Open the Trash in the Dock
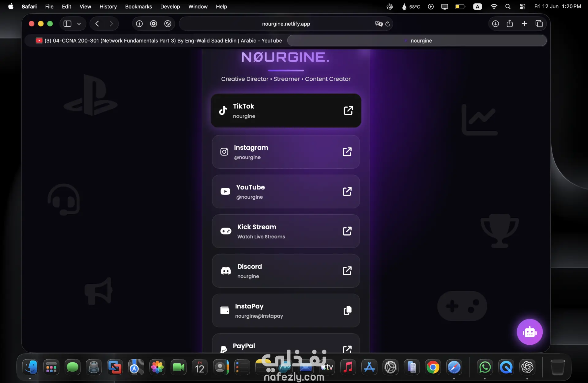Viewport: 588px width, 383px height. pos(557,367)
